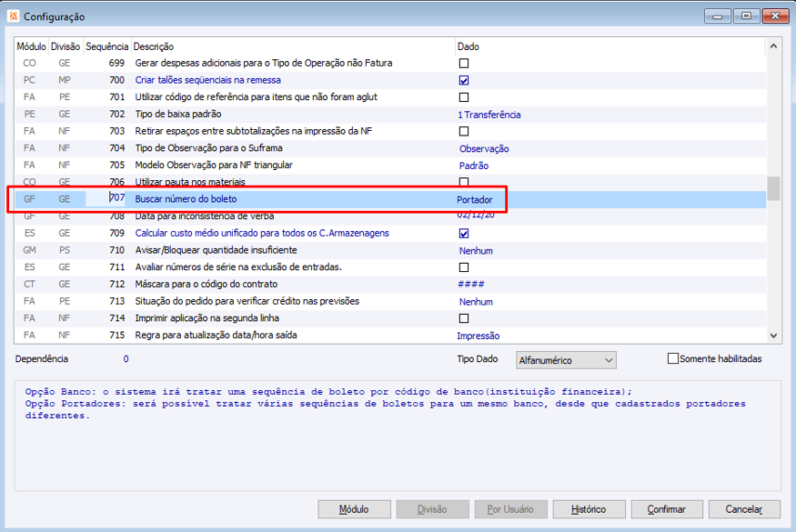Select Situação do pedido para verificar crédito
Viewport: 796px width, 532px height.
[x=390, y=301]
